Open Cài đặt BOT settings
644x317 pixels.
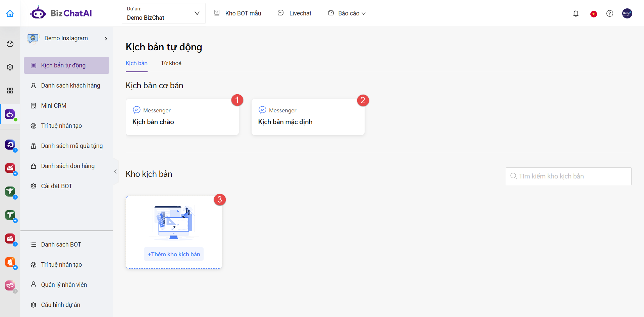(66, 186)
